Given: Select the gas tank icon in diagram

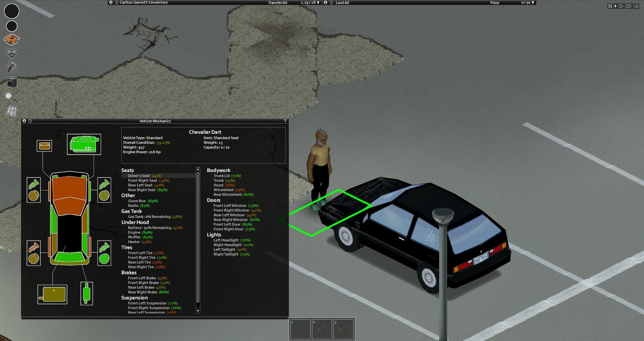Looking at the screenshot, I should [52, 294].
